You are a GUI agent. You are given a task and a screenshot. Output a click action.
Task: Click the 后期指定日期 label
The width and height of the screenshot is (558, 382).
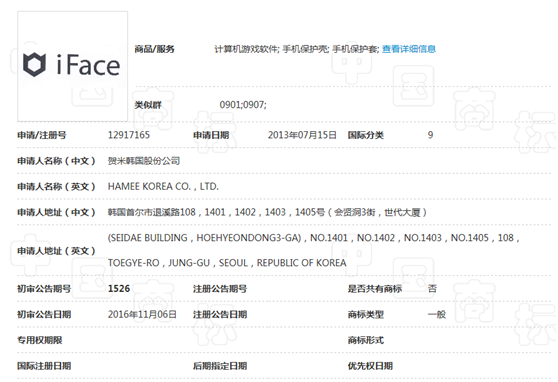(x=220, y=366)
